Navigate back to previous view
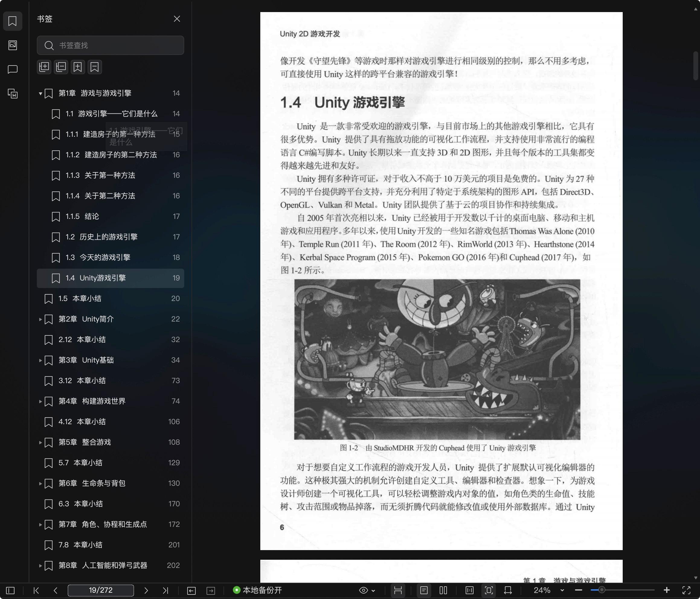The height and width of the screenshot is (599, 700). point(191,590)
